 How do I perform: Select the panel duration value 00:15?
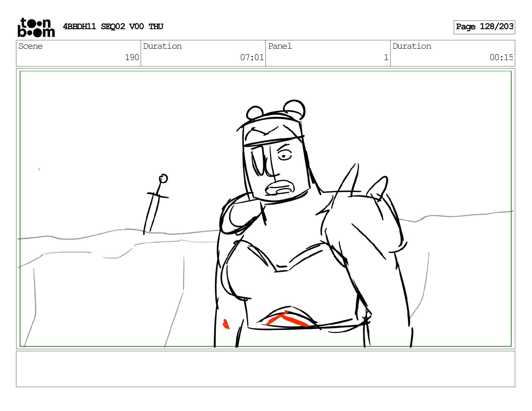click(x=501, y=57)
